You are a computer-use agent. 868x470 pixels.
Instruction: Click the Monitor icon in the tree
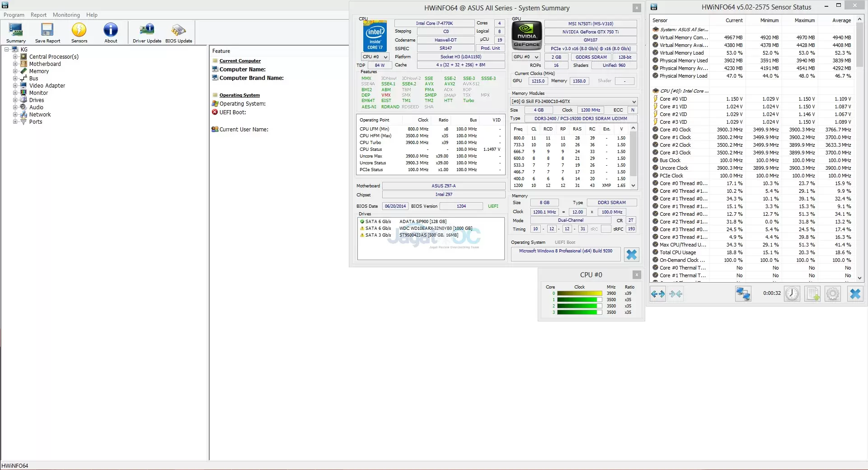point(23,93)
